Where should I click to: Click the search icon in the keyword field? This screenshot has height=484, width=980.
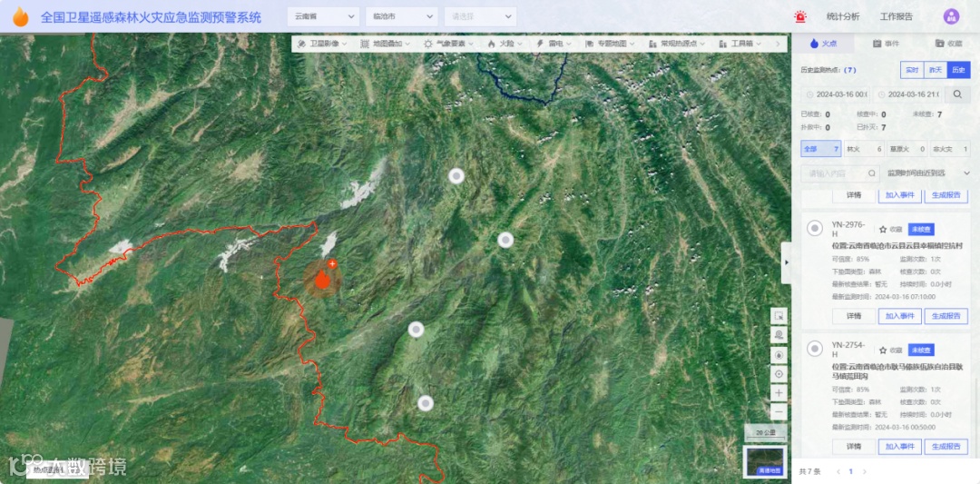[872, 173]
